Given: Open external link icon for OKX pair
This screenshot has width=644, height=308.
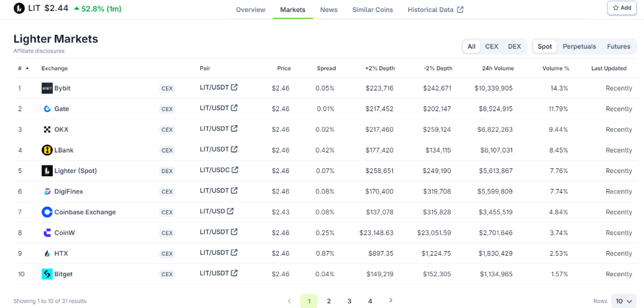Looking at the screenshot, I should [x=234, y=128].
